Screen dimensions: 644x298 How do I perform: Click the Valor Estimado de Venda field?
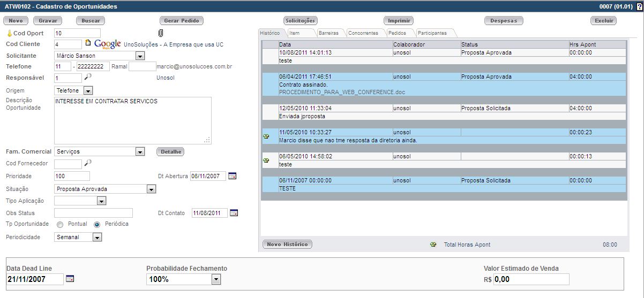pyautogui.click(x=531, y=279)
